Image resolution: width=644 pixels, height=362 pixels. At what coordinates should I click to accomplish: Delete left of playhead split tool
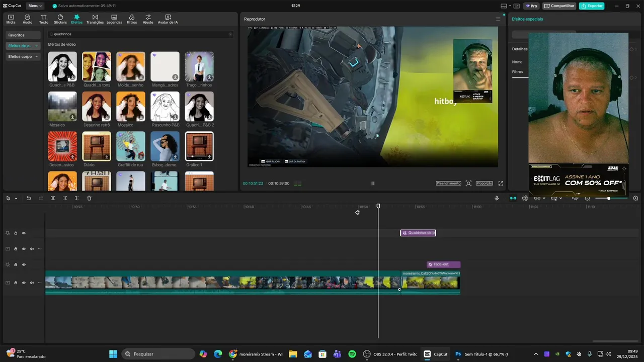pyautogui.click(x=65, y=198)
